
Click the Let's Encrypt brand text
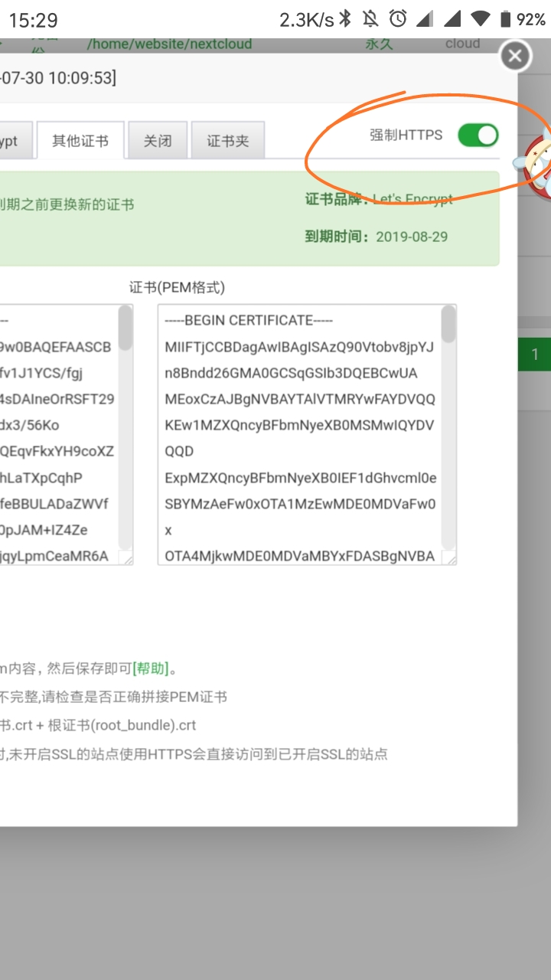coord(412,199)
